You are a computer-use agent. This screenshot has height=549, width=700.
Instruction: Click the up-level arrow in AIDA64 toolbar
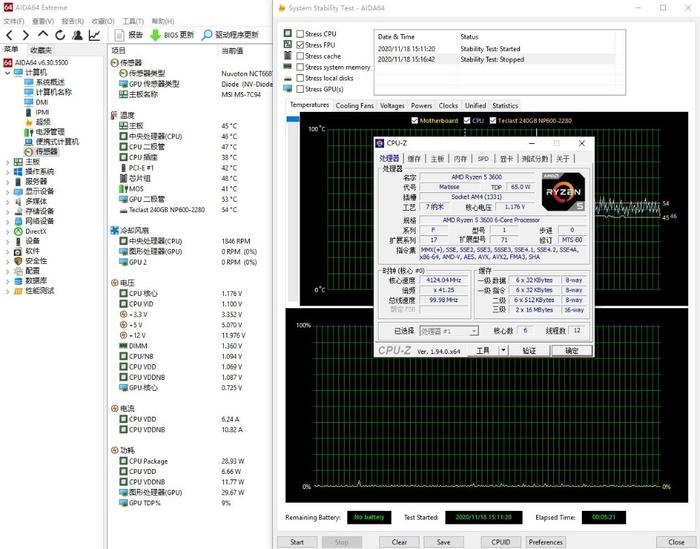[x=43, y=34]
